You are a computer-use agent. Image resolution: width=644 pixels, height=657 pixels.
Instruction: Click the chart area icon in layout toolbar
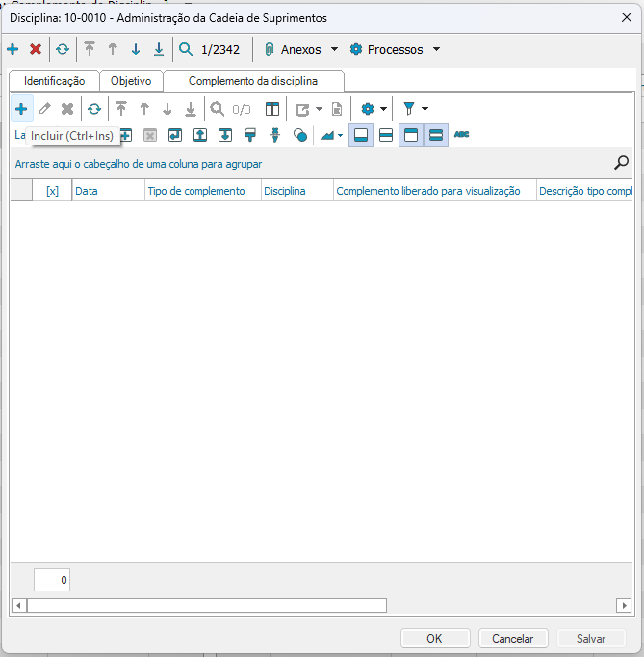(327, 135)
